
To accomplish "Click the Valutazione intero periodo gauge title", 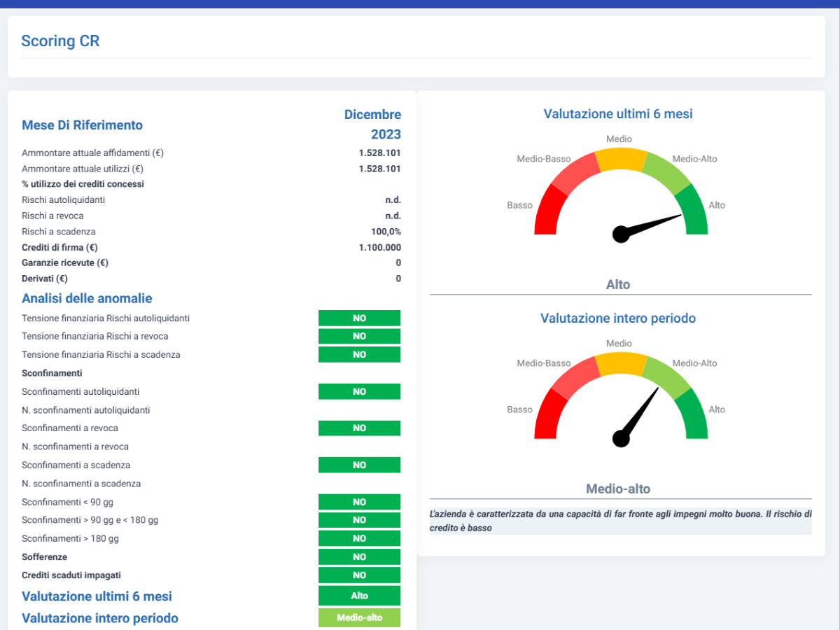I will 618,318.
